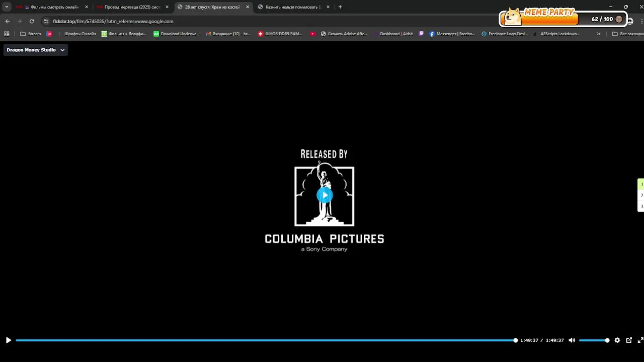The image size is (644, 362).
Task: Switch to the 'Казнить нельзя помиловать' tab
Action: pyautogui.click(x=293, y=7)
